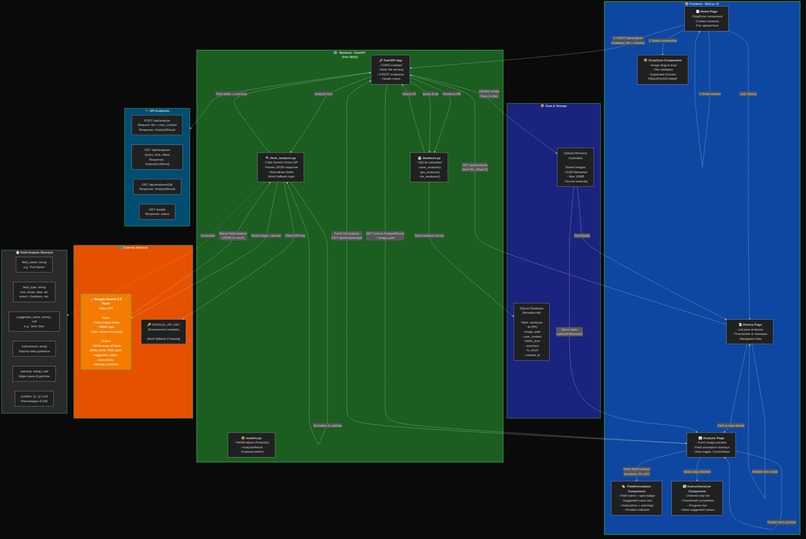Click the instructions: string box
Screen dimensions: 806x539
click(34, 349)
